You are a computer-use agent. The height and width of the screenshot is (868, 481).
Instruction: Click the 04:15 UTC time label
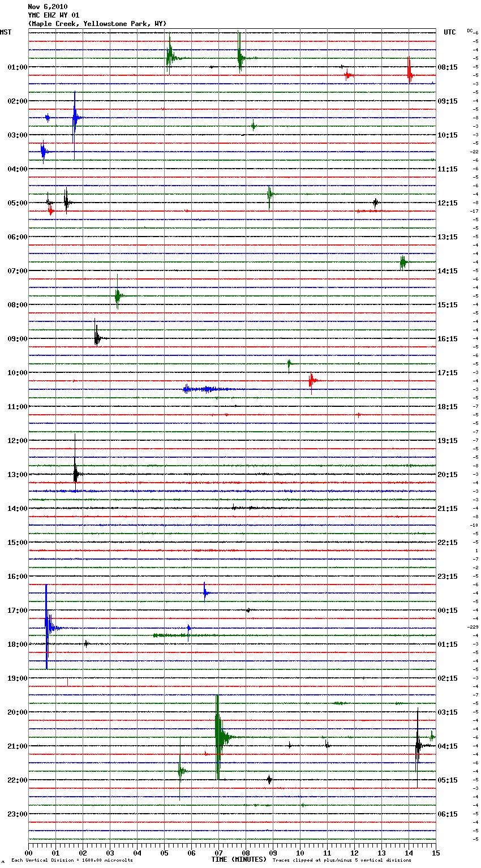point(448,746)
